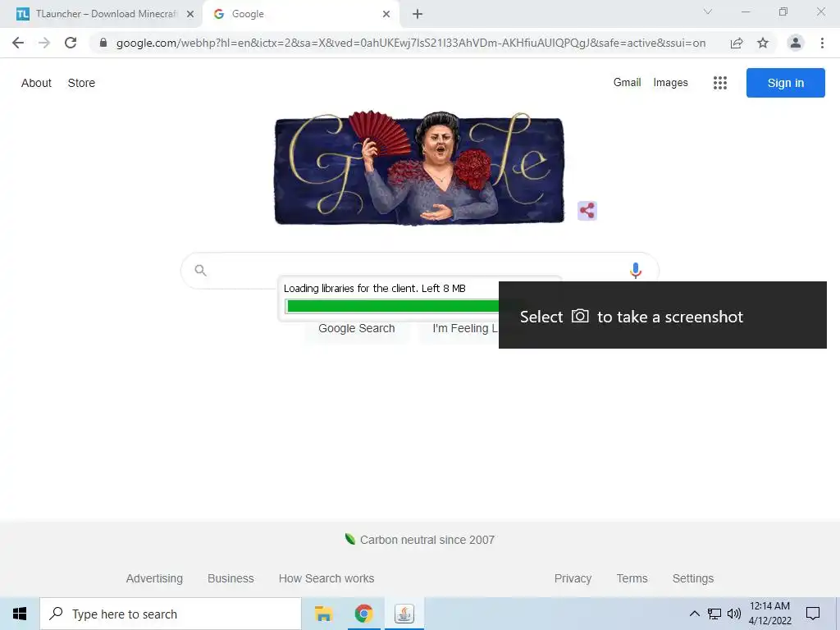Reload the current page
840x630 pixels.
(x=71, y=43)
